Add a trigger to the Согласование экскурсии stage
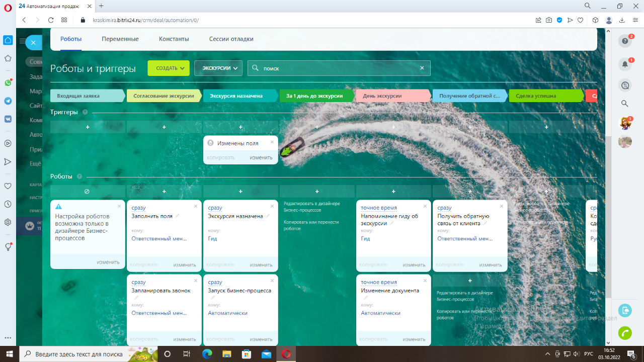Image resolution: width=644 pixels, height=362 pixels. point(164,127)
